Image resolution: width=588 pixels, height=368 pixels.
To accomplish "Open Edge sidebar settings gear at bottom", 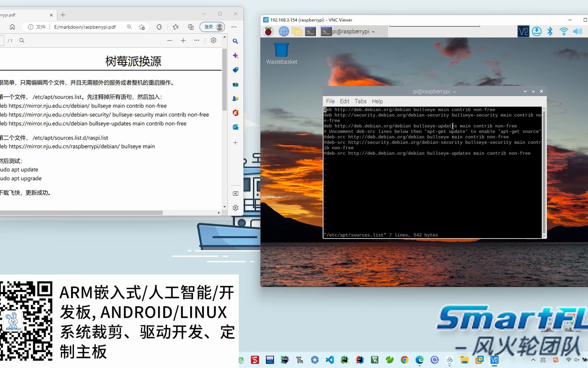I will [x=235, y=208].
